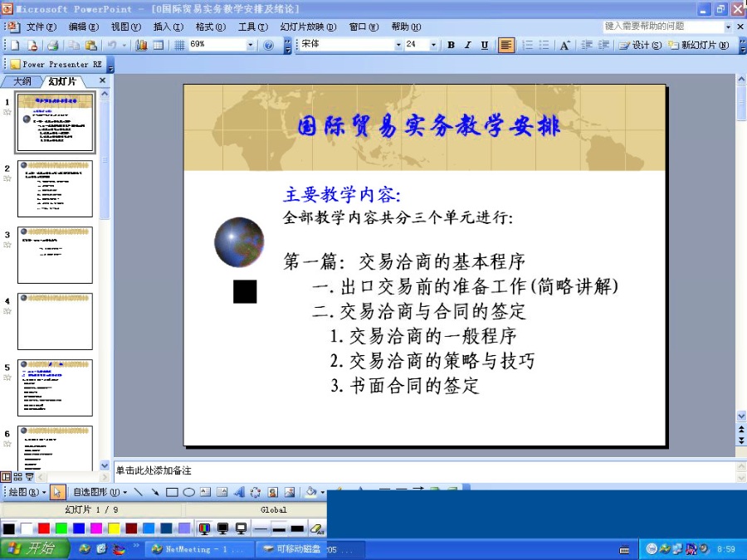Toggle Italic formatting
The width and height of the screenshot is (747, 560).
(x=467, y=46)
